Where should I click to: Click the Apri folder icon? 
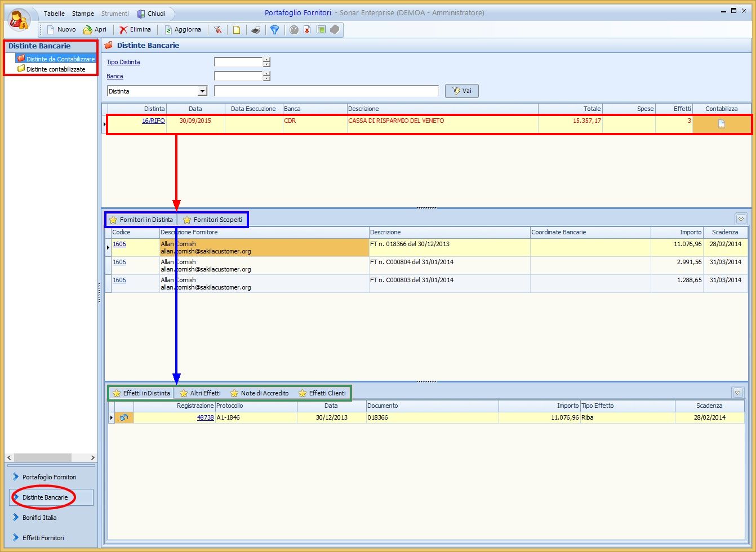88,30
